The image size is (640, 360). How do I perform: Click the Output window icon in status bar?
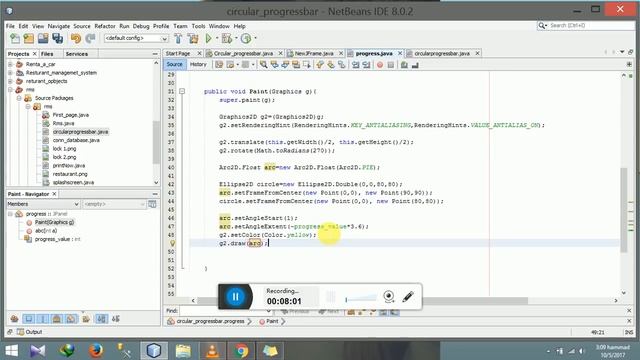coord(20,332)
